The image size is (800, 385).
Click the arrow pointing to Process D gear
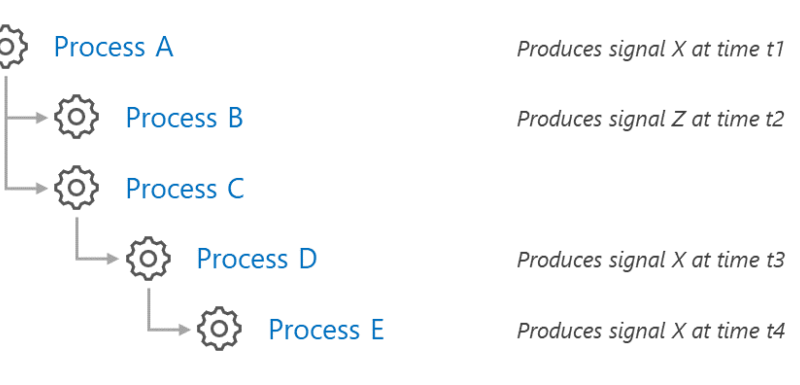[x=98, y=259]
